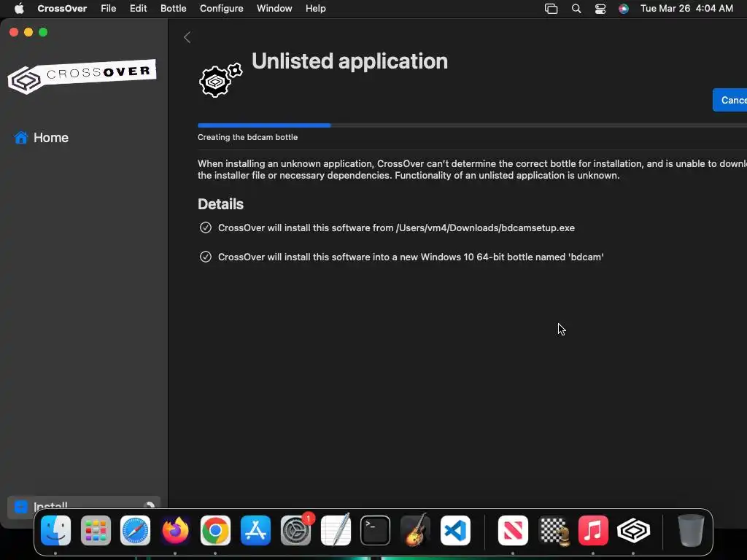Click the Install progress spinner in sidebar
This screenshot has width=747, height=560.
149,506
